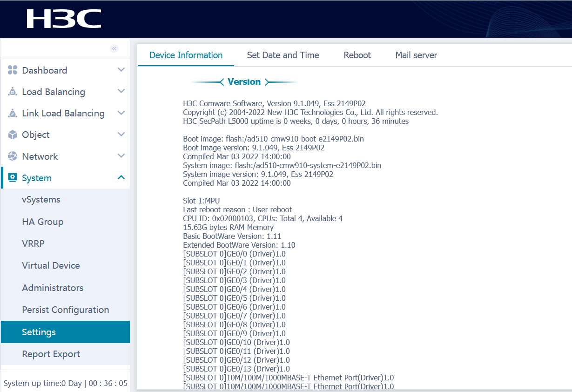The image size is (572, 392).
Task: Click the Object cube icon
Action: (x=13, y=135)
